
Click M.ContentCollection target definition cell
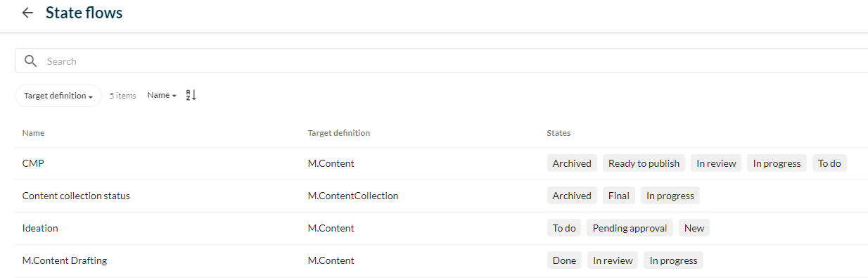point(353,196)
